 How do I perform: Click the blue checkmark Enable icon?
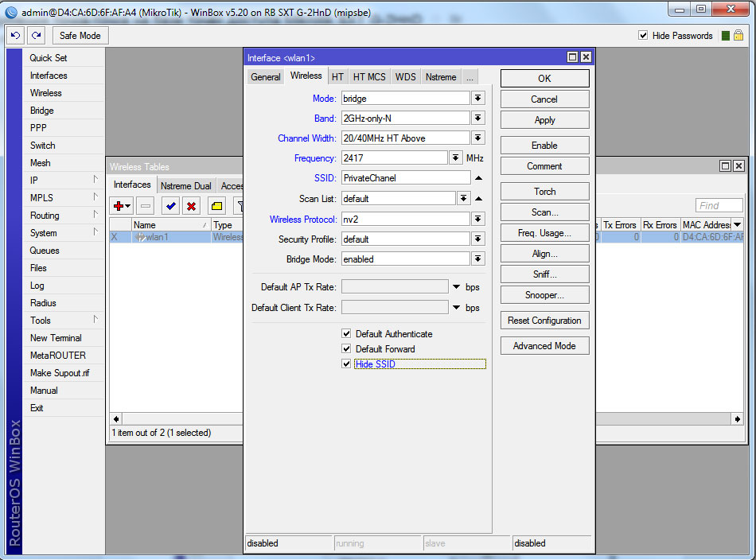tap(170, 206)
